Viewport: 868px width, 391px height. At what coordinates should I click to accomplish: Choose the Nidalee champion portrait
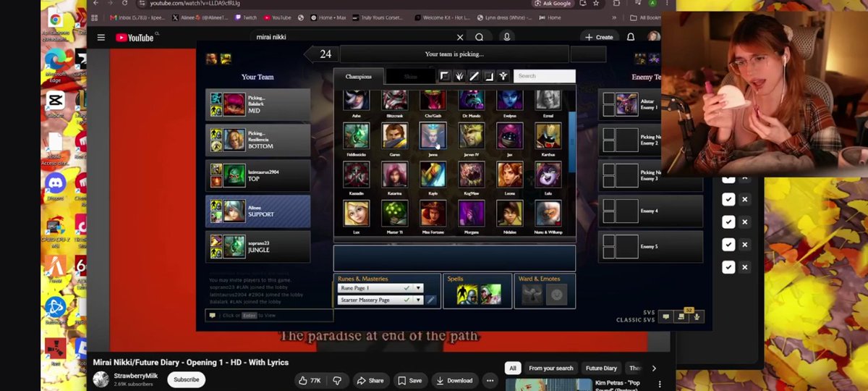pos(510,214)
